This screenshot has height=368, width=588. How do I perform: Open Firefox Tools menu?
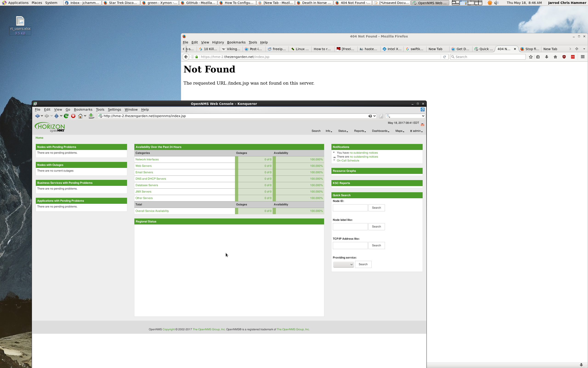[253, 42]
